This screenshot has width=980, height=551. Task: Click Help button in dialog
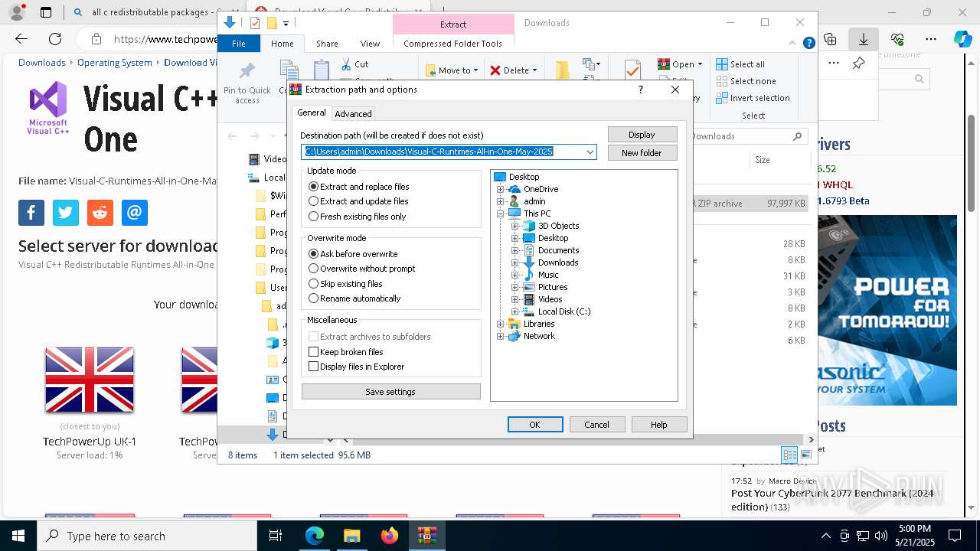[x=659, y=425]
